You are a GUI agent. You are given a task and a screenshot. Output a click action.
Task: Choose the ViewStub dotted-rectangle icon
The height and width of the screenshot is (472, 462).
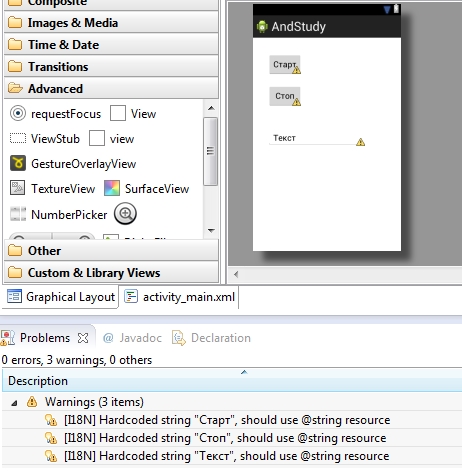point(18,138)
